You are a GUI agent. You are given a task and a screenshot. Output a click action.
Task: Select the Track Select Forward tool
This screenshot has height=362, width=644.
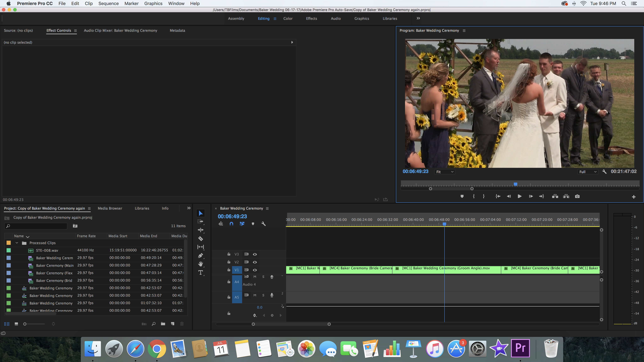pos(200,222)
